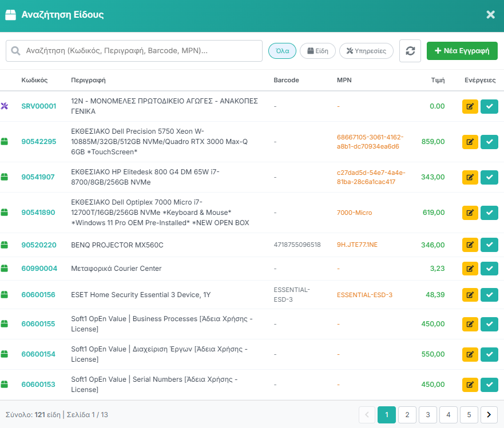Confirm selection of Μεταφορικά Courier Center item
504x428 pixels.
(x=489, y=269)
